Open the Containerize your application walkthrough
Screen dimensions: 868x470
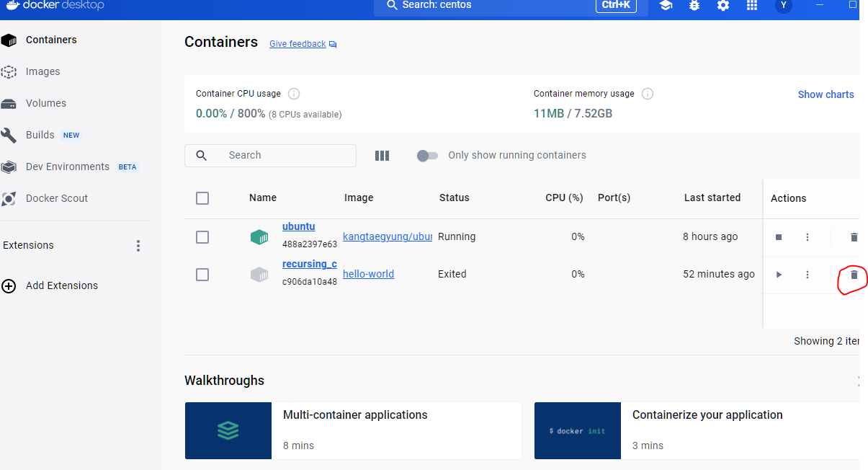pos(697,430)
